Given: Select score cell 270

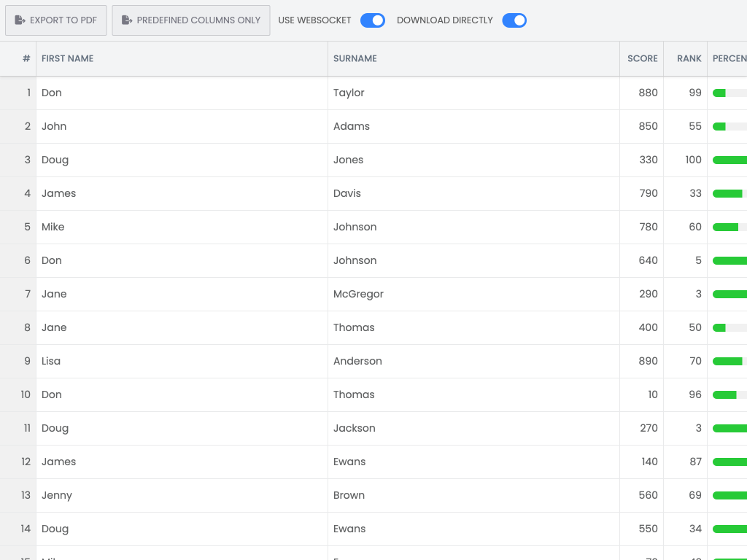Looking at the screenshot, I should [x=641, y=429].
